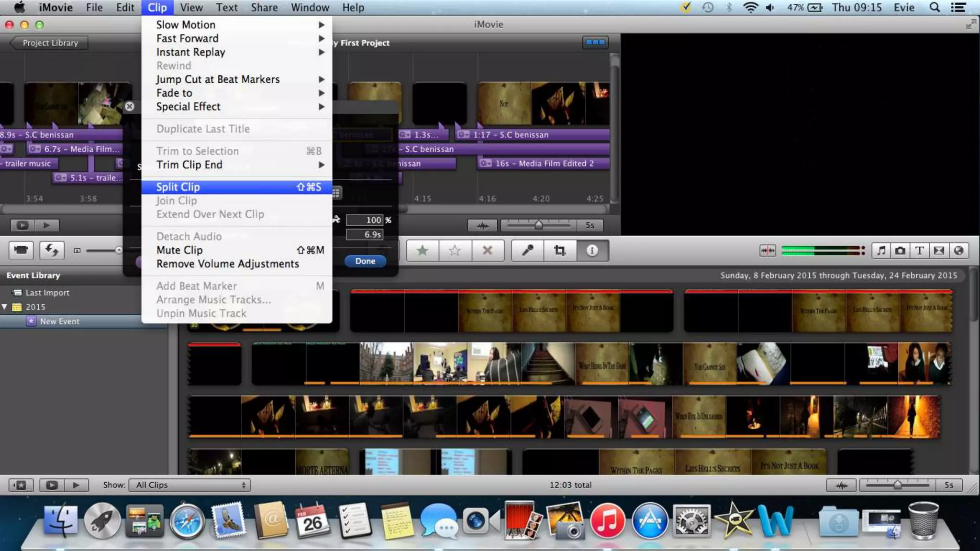
Task: Expand the Fade to submenu
Action: [x=237, y=93]
